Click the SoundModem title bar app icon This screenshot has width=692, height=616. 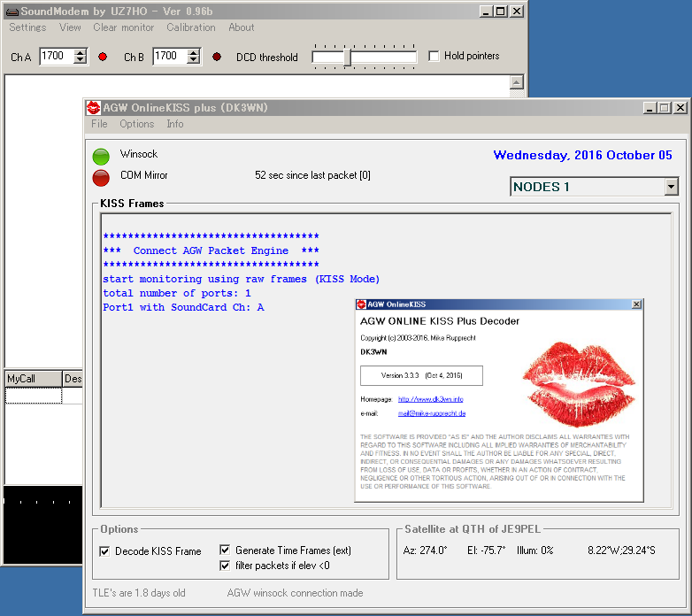pyautogui.click(x=12, y=12)
